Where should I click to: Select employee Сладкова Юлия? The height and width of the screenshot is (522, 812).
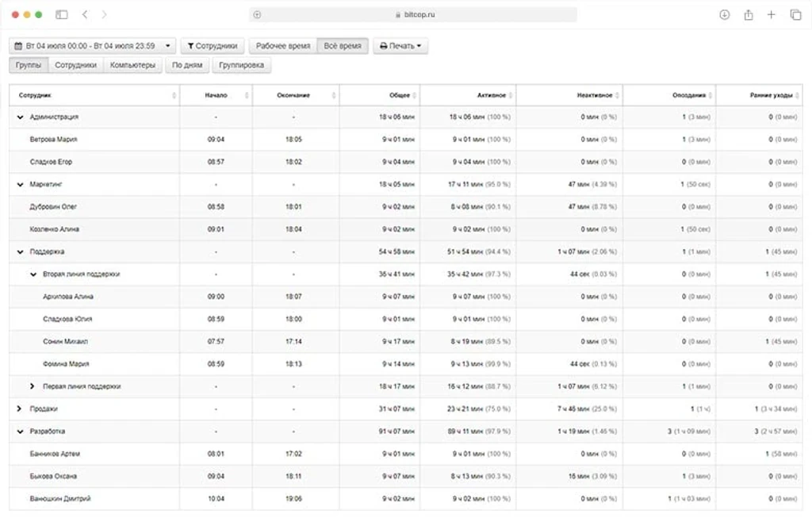coord(67,319)
